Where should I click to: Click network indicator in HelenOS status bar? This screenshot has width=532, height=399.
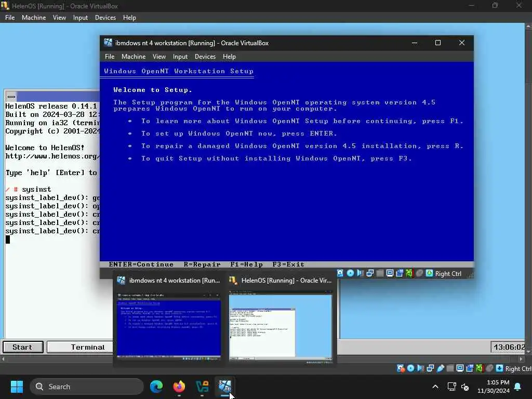pyautogui.click(x=430, y=368)
